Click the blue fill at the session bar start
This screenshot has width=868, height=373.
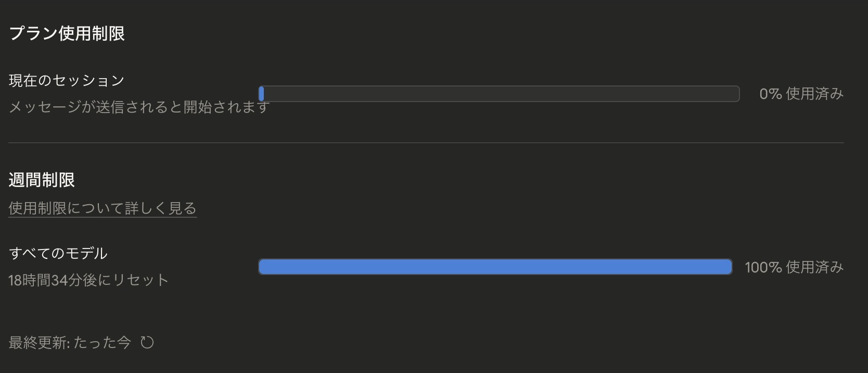pyautogui.click(x=261, y=94)
